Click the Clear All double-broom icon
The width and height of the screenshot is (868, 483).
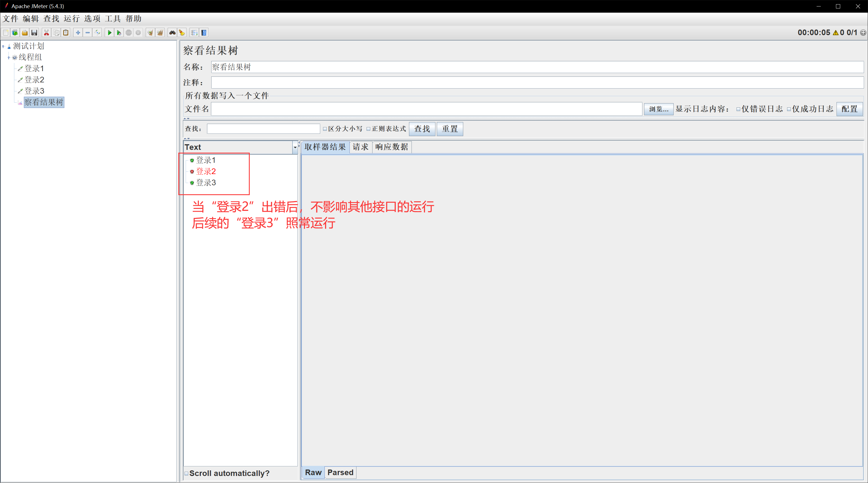(160, 33)
